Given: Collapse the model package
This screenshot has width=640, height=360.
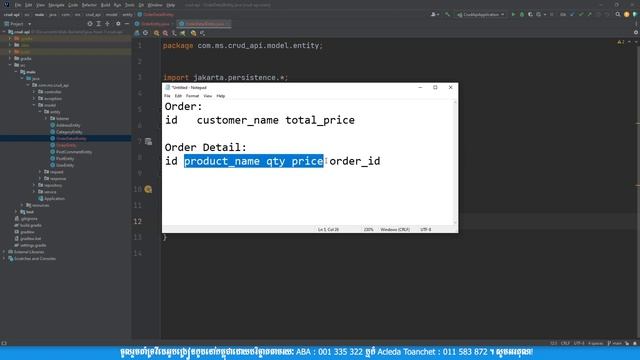Looking at the screenshot, I should point(34,105).
